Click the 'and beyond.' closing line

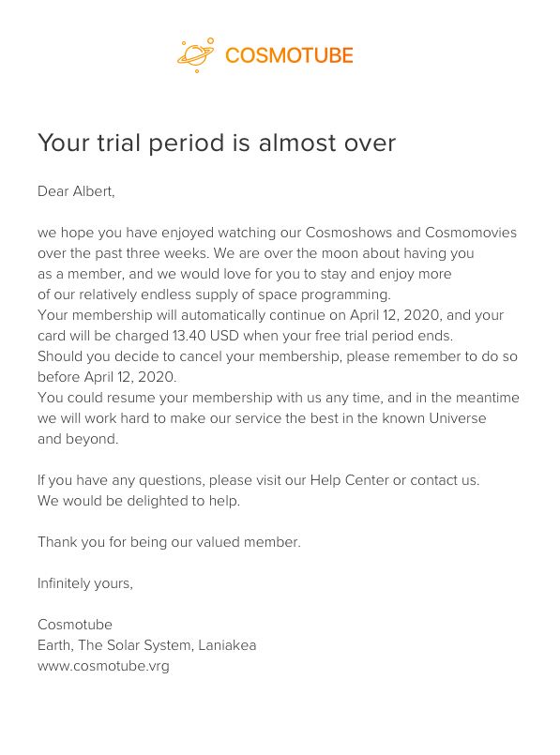(78, 439)
